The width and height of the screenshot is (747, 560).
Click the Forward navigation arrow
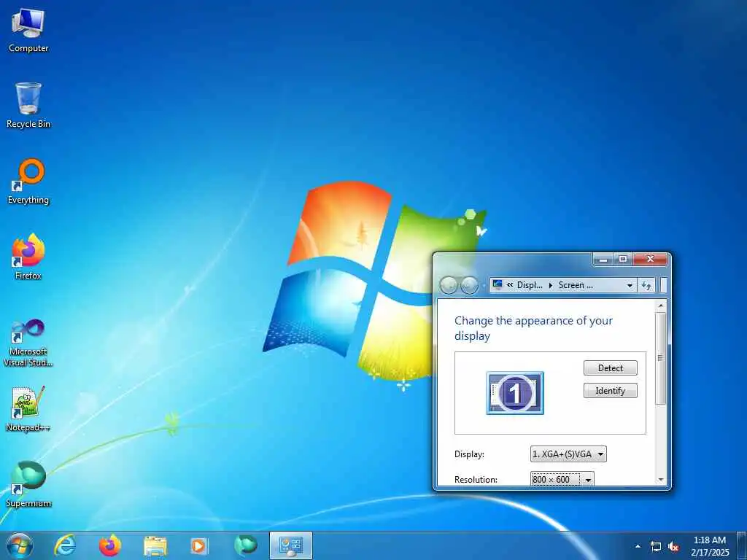(x=469, y=285)
